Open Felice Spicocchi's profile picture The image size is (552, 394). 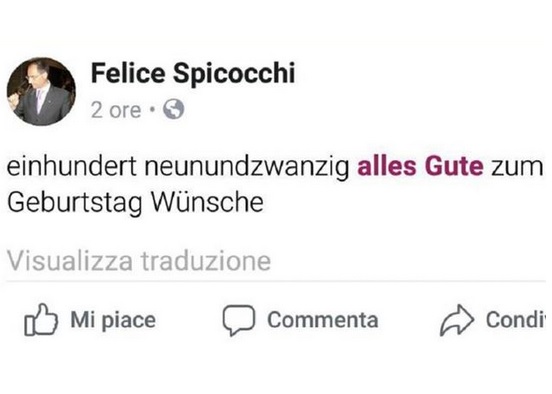pos(41,92)
